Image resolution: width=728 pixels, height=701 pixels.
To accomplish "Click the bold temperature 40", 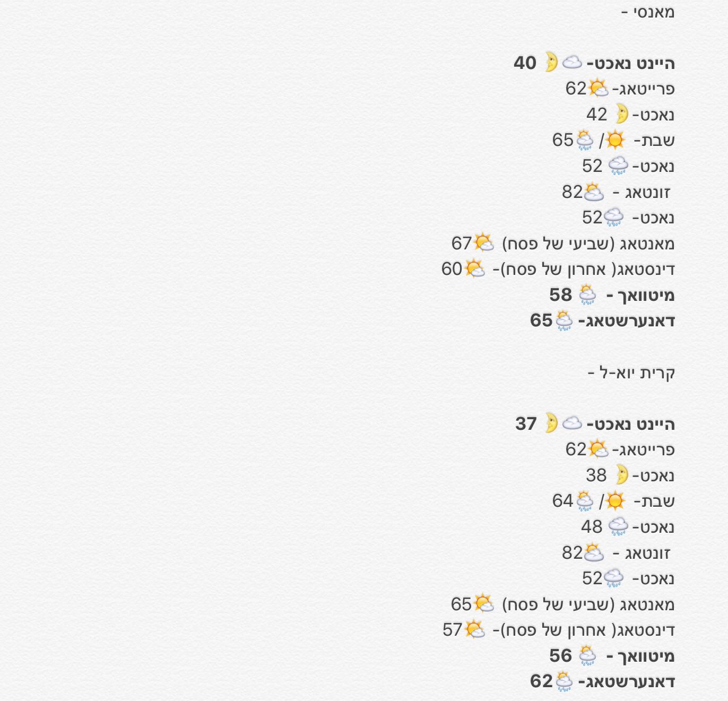I will tap(525, 63).
